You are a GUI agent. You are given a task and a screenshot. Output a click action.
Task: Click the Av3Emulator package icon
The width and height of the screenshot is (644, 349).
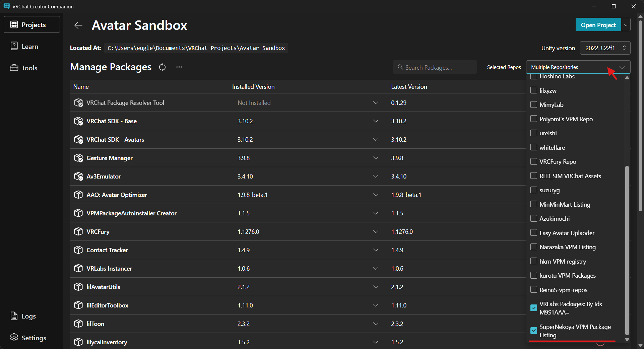pos(78,177)
